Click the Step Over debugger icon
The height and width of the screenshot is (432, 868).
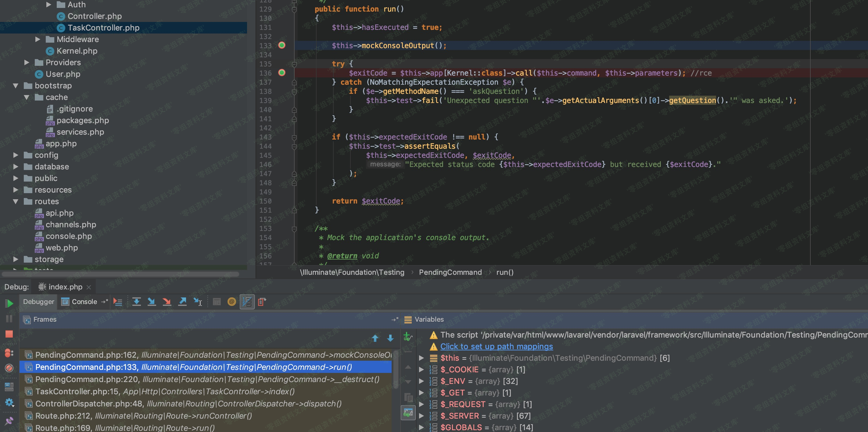click(136, 302)
